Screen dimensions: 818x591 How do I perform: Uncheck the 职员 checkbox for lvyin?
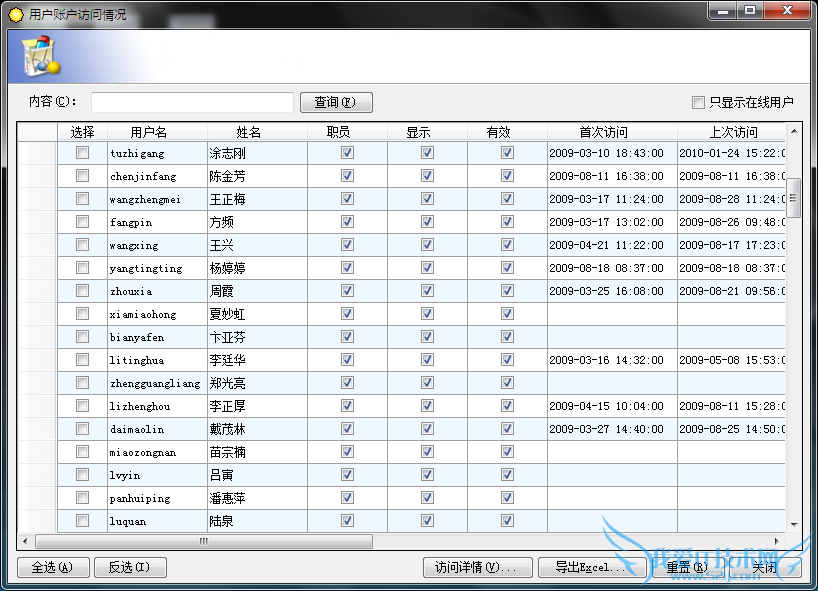347,475
